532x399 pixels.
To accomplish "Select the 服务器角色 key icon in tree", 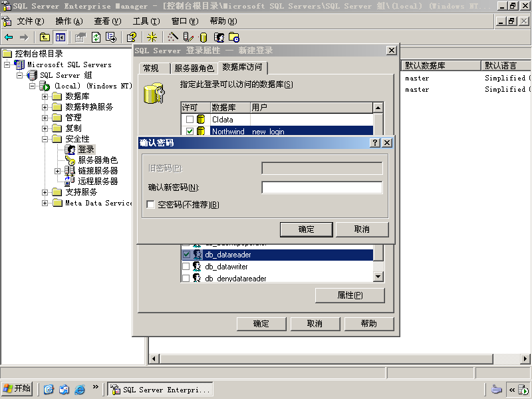I will tap(70, 160).
